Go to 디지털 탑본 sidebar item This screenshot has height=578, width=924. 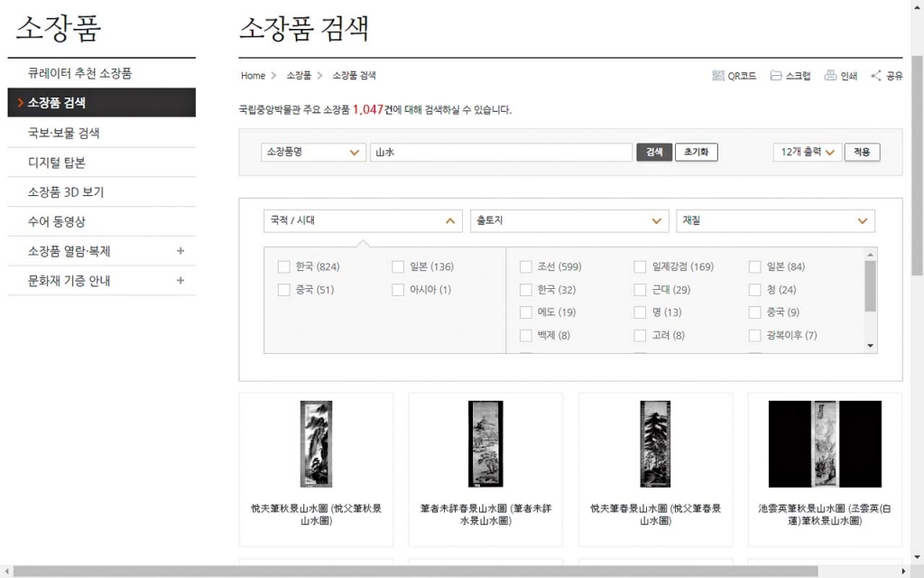pyautogui.click(x=57, y=163)
